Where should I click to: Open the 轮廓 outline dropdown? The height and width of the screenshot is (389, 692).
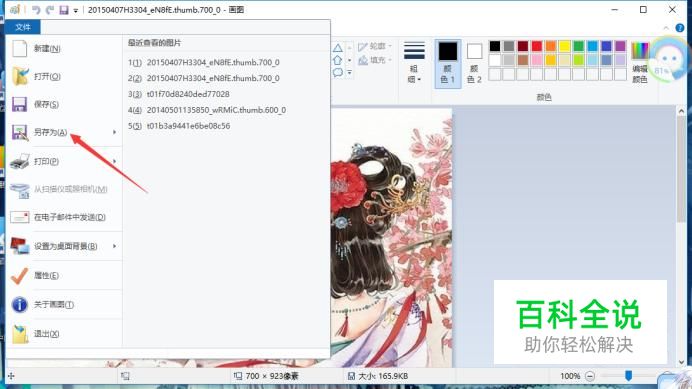tap(375, 46)
